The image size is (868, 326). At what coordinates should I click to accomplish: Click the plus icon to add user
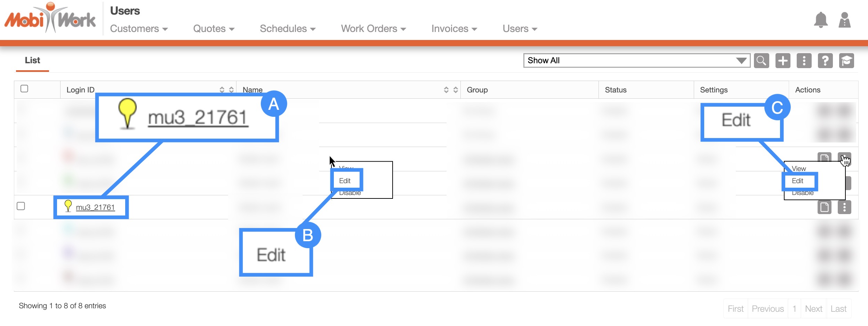click(x=783, y=61)
